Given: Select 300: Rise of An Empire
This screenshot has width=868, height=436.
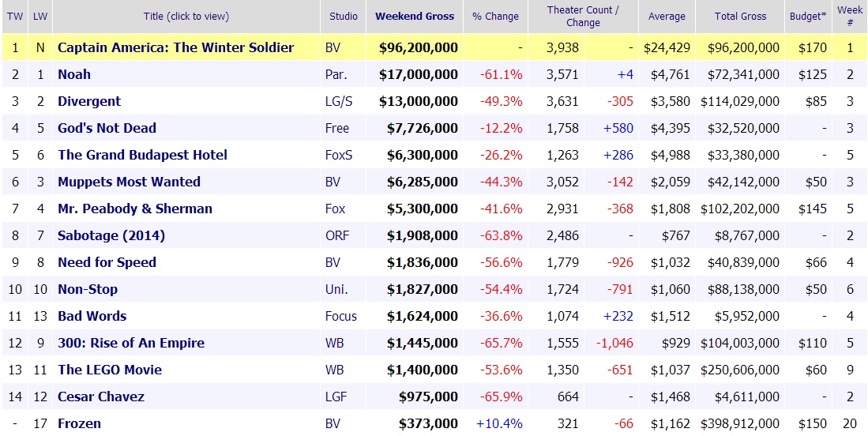Looking at the screenshot, I should [131, 343].
